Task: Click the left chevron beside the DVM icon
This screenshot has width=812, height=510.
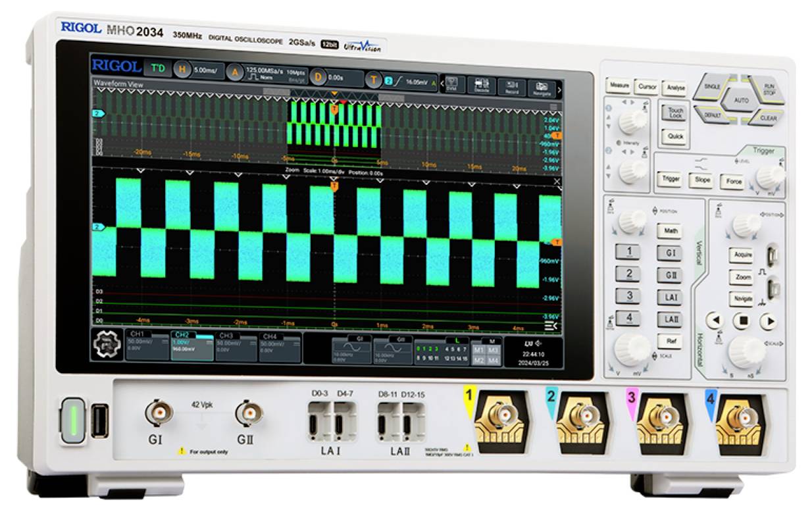Action: pyautogui.click(x=442, y=82)
